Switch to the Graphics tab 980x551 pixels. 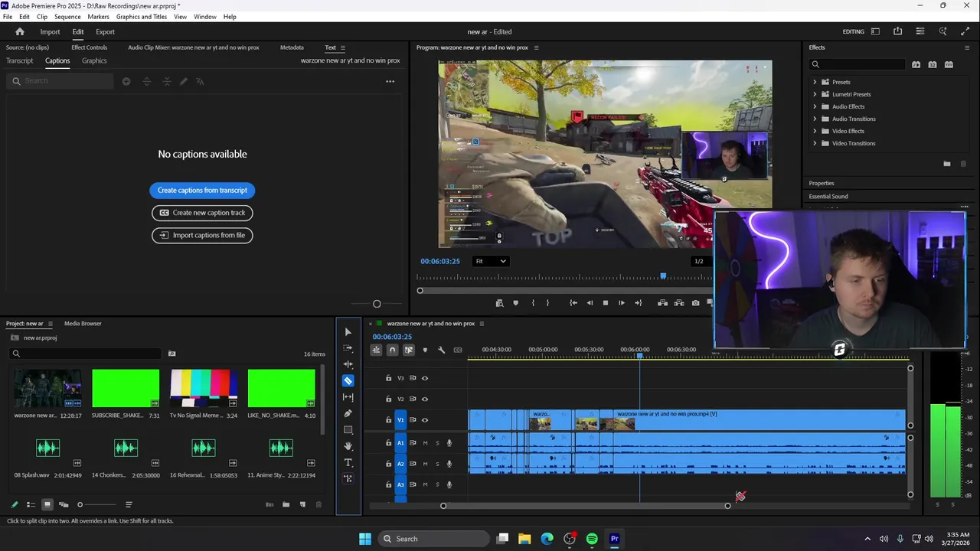pyautogui.click(x=94, y=60)
